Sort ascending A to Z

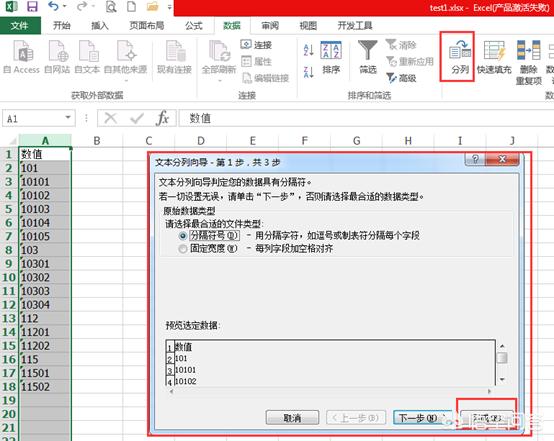[x=308, y=50]
